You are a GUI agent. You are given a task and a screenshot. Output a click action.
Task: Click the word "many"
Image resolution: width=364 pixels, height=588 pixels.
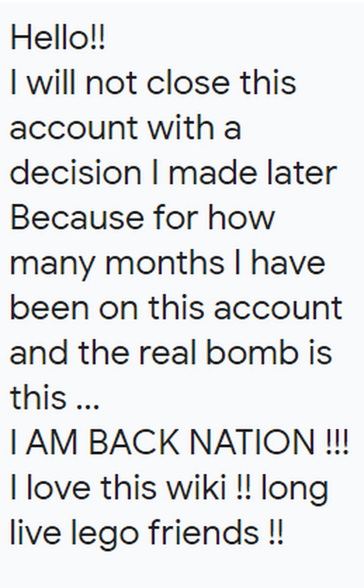point(53,263)
